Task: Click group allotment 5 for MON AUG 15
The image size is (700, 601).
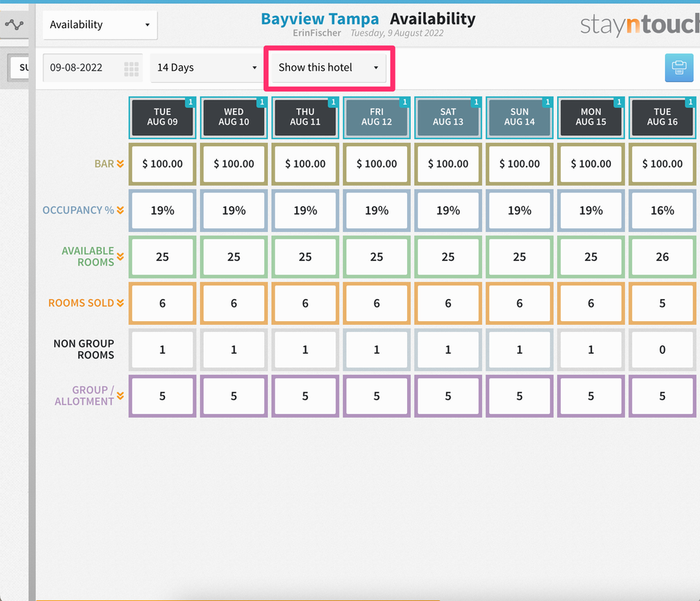Action: point(591,396)
